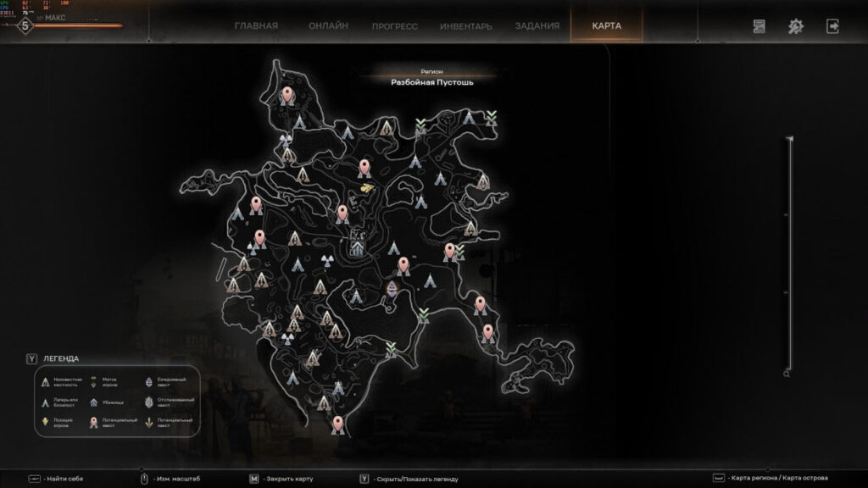868x488 pixels.
Task: Select the camp icon beside the northeast green chevron
Action: [469, 117]
